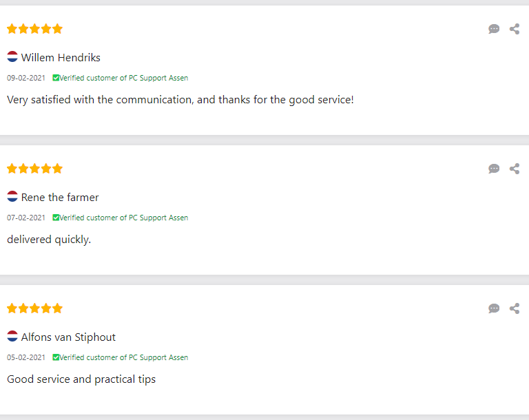Click five-star rating on Rene the farmer's review
This screenshot has width=529, height=420.
coord(34,169)
